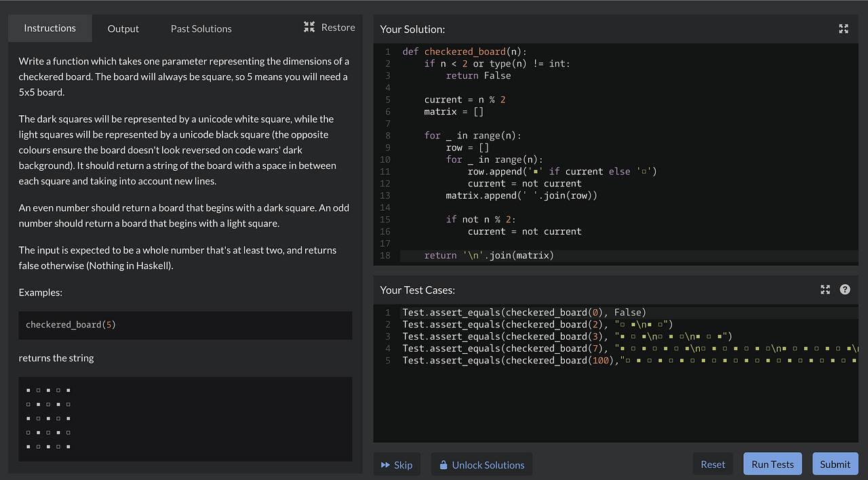
Task: Switch to the Output tab
Action: 123,28
